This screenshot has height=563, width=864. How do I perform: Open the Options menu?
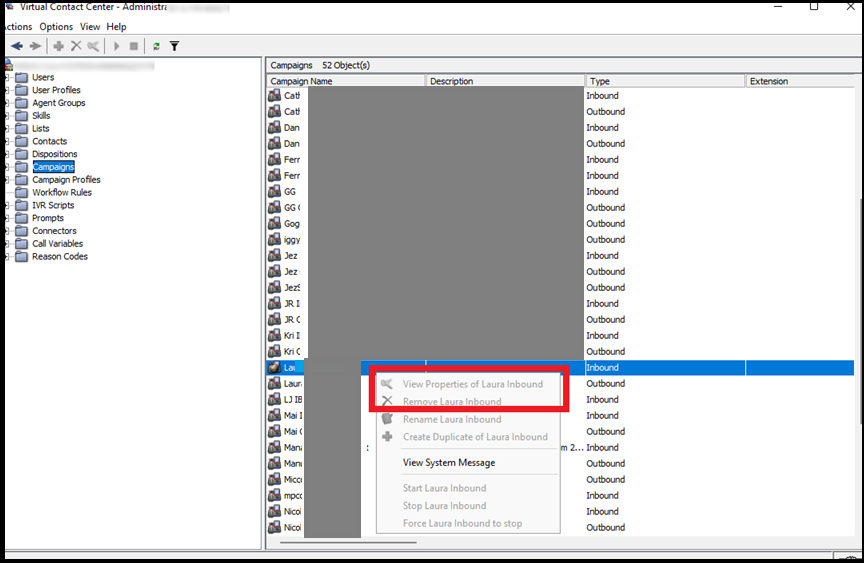coord(56,26)
